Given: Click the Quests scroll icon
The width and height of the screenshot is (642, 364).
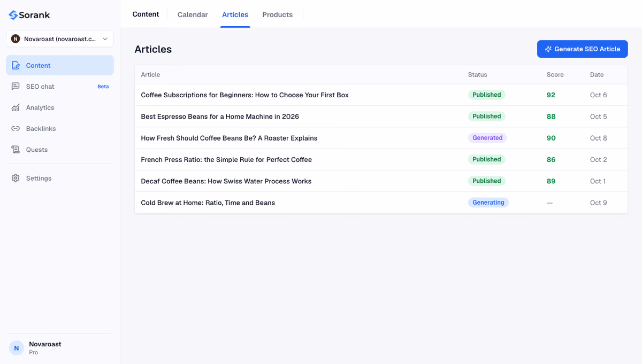Looking at the screenshot, I should [x=16, y=150].
